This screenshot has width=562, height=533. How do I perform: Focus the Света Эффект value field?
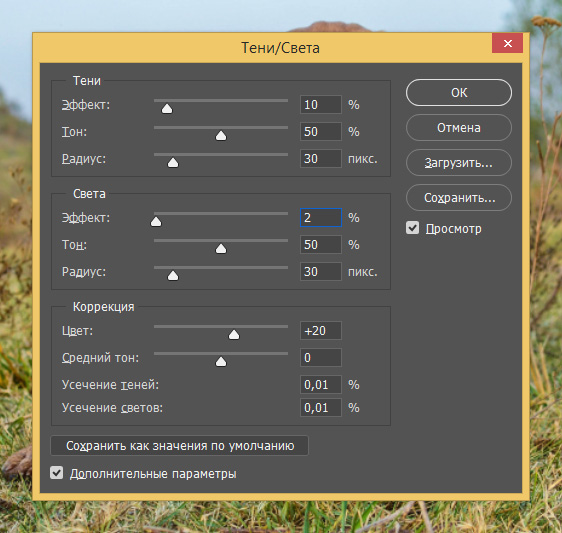(321, 218)
